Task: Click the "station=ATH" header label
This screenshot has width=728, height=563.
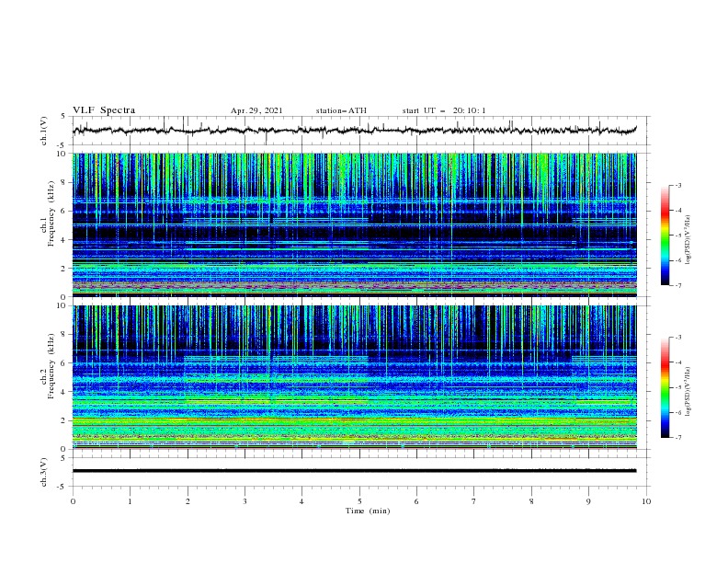Action: (x=341, y=110)
